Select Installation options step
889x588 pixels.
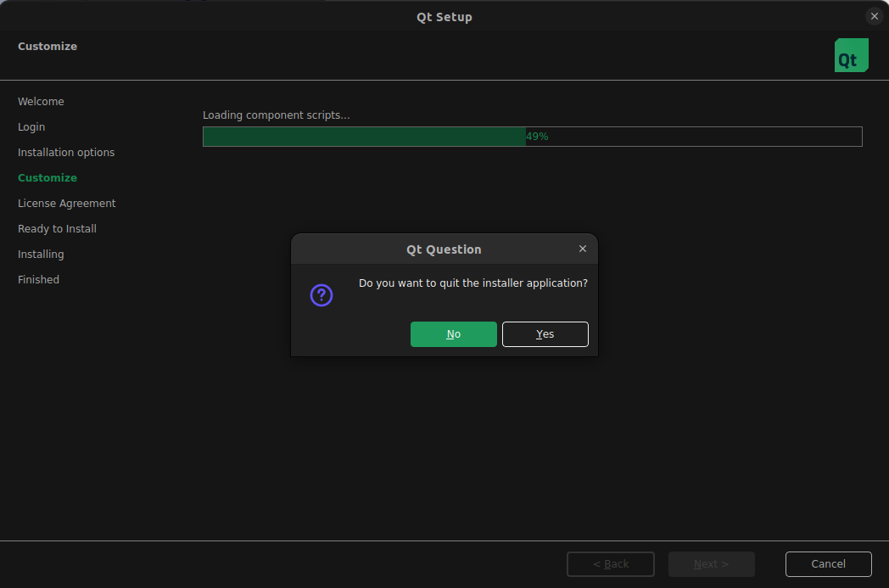(x=66, y=153)
